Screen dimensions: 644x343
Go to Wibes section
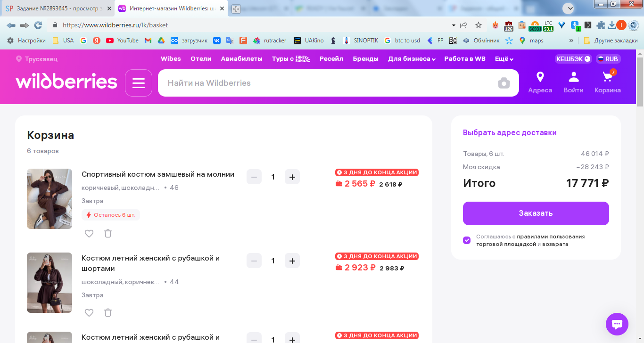[171, 59]
